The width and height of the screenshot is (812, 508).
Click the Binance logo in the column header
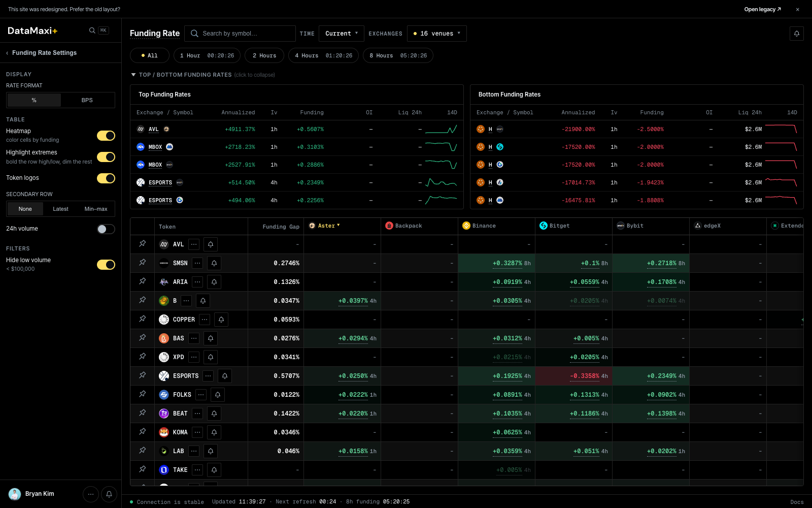click(466, 226)
